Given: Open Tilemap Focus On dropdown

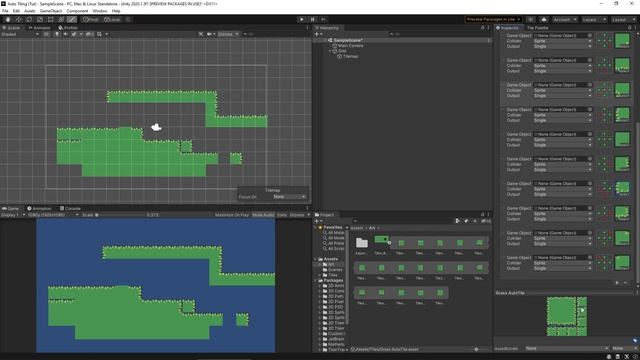Looking at the screenshot, I should 289,197.
